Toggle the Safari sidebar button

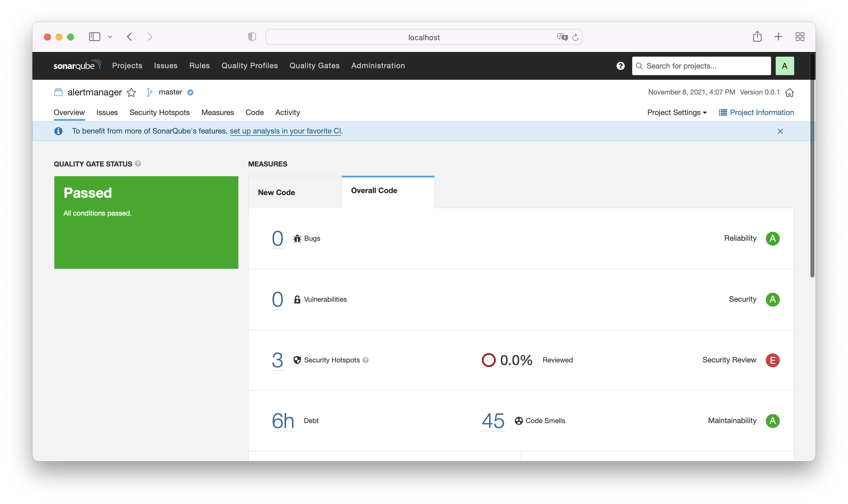point(95,37)
